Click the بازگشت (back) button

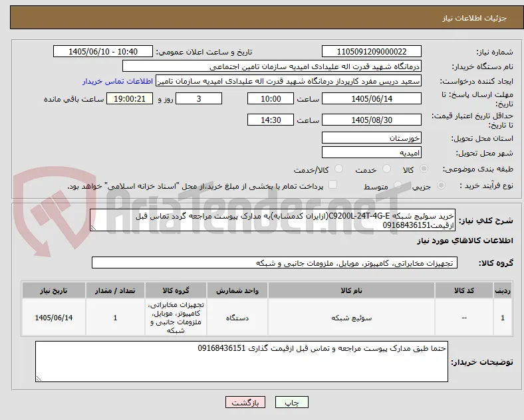point(245,402)
